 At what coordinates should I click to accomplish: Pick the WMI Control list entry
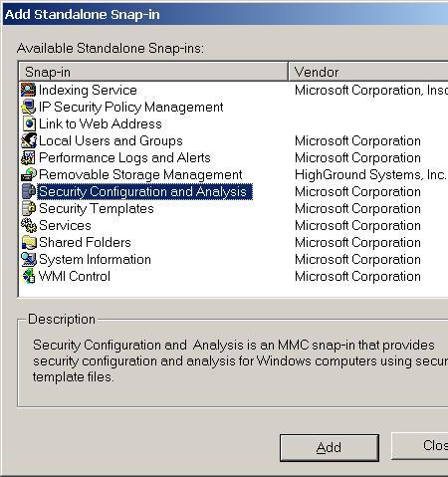75,276
